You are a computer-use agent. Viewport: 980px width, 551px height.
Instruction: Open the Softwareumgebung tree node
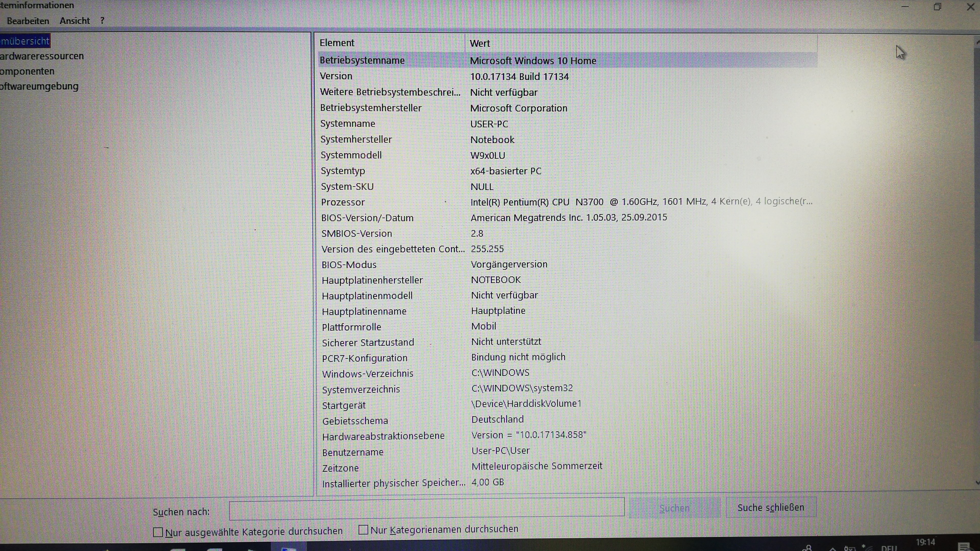pyautogui.click(x=39, y=86)
